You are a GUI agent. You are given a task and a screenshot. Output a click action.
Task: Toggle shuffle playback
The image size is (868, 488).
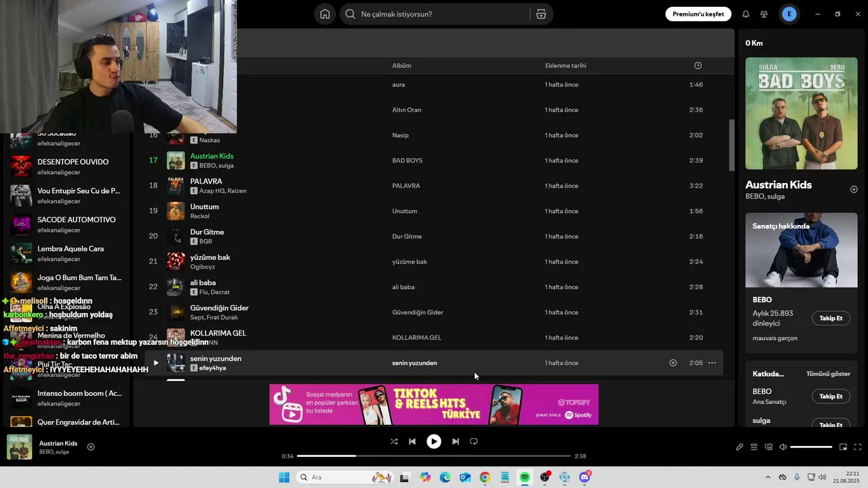pos(394,441)
